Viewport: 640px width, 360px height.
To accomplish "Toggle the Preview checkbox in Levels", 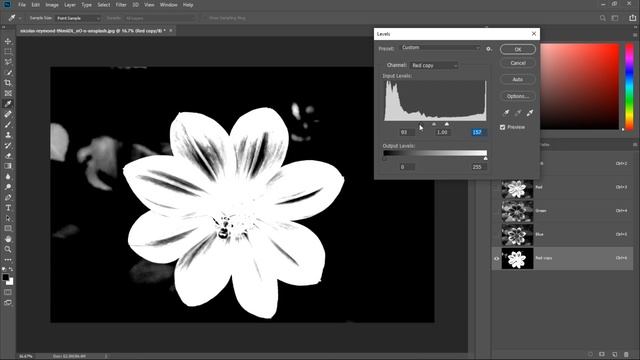I will [x=502, y=127].
